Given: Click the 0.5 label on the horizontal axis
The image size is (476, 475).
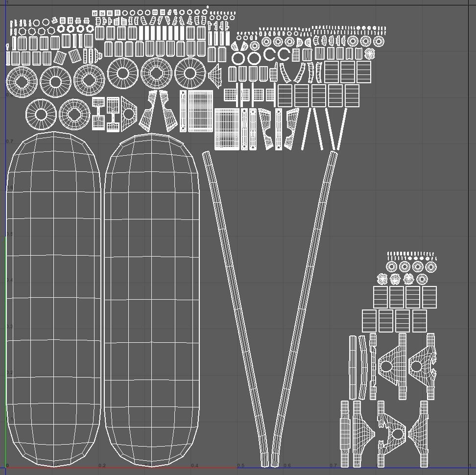Looking at the screenshot, I should click(241, 465).
